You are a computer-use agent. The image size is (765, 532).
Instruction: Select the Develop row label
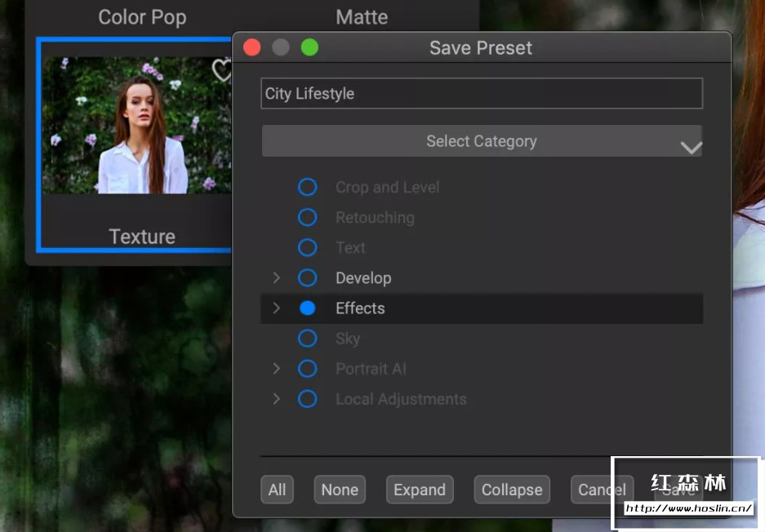(363, 278)
